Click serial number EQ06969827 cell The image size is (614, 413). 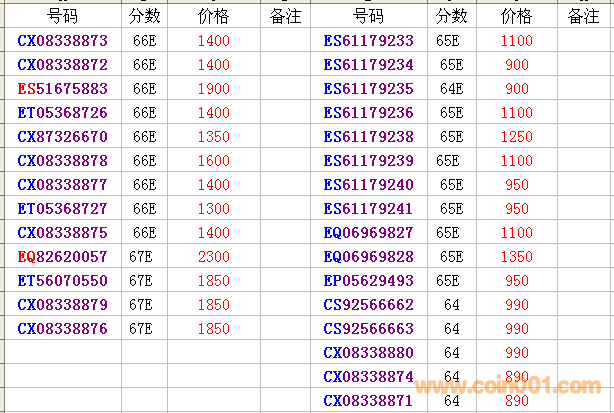click(368, 232)
